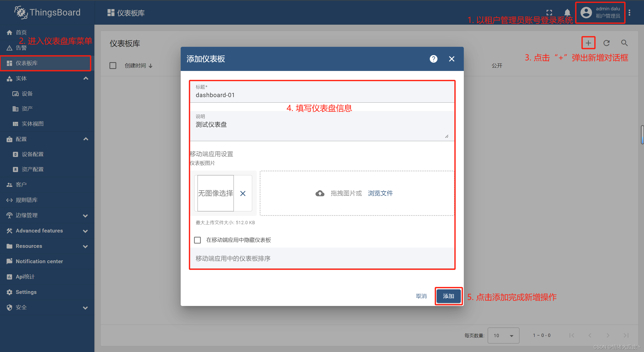Open help icon in add dashboard dialog

[433, 59]
